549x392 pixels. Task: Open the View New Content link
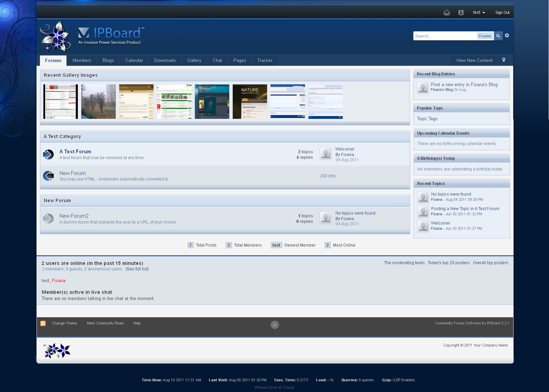(474, 60)
